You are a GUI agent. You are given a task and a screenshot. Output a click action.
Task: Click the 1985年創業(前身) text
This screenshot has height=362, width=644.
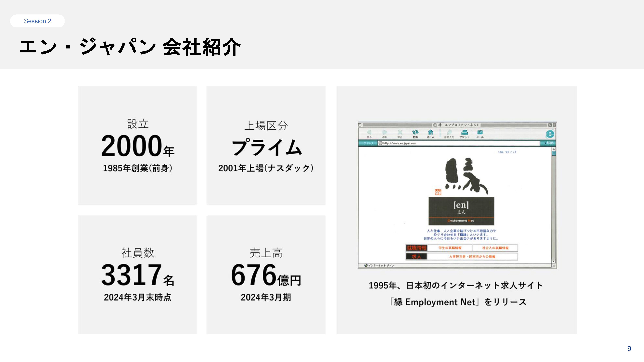(x=138, y=168)
